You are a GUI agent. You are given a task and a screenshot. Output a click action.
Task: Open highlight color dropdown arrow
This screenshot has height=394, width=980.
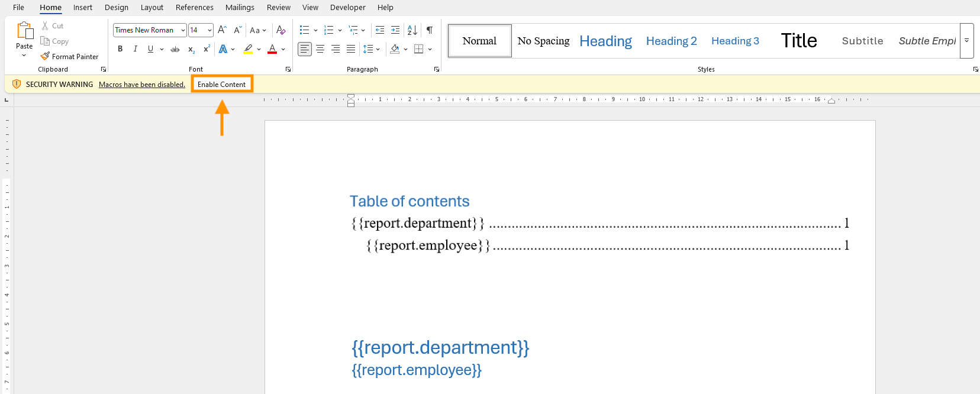coord(259,49)
